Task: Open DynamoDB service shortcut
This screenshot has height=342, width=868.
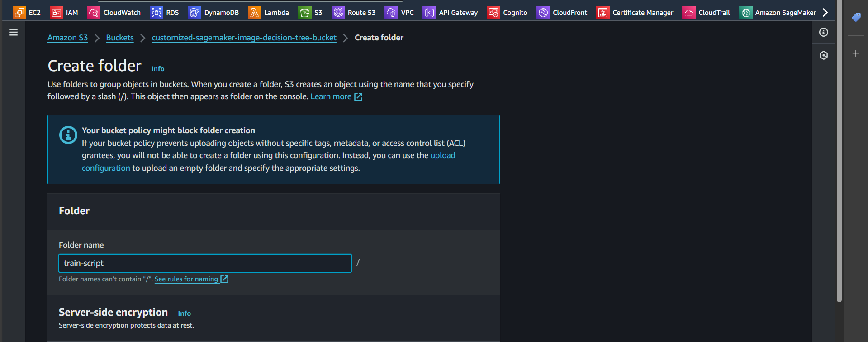Action: tap(213, 13)
